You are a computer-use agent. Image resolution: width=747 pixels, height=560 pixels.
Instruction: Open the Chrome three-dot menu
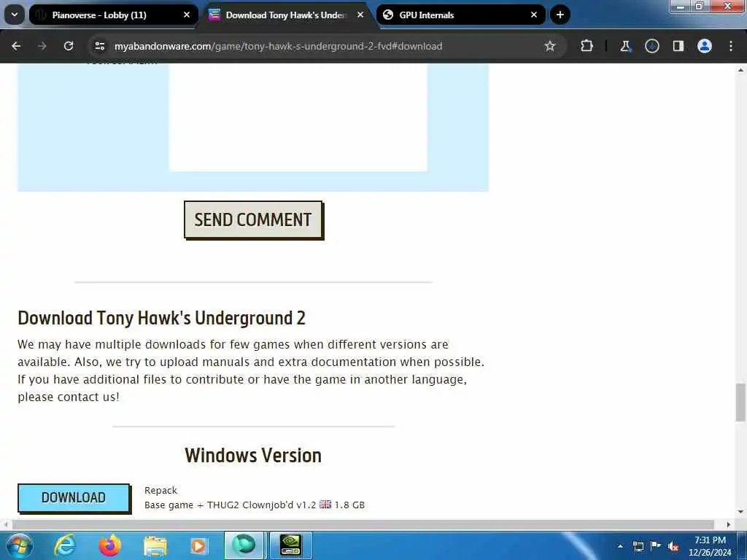(731, 46)
